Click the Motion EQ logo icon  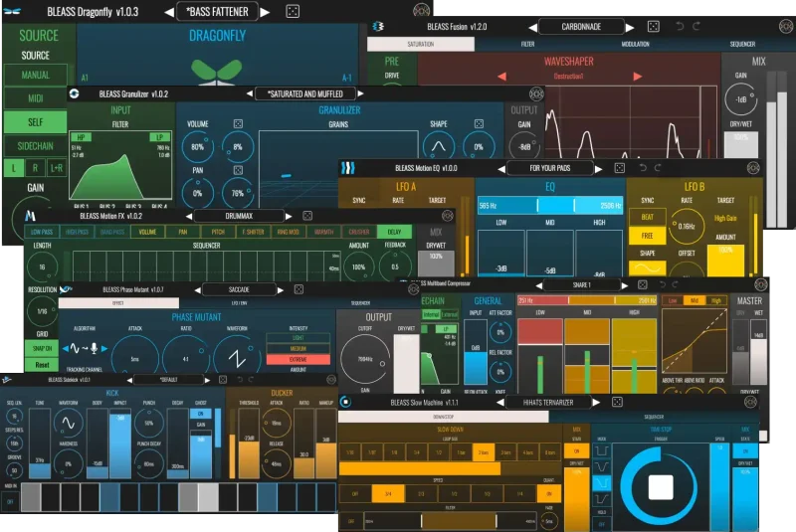click(x=347, y=168)
